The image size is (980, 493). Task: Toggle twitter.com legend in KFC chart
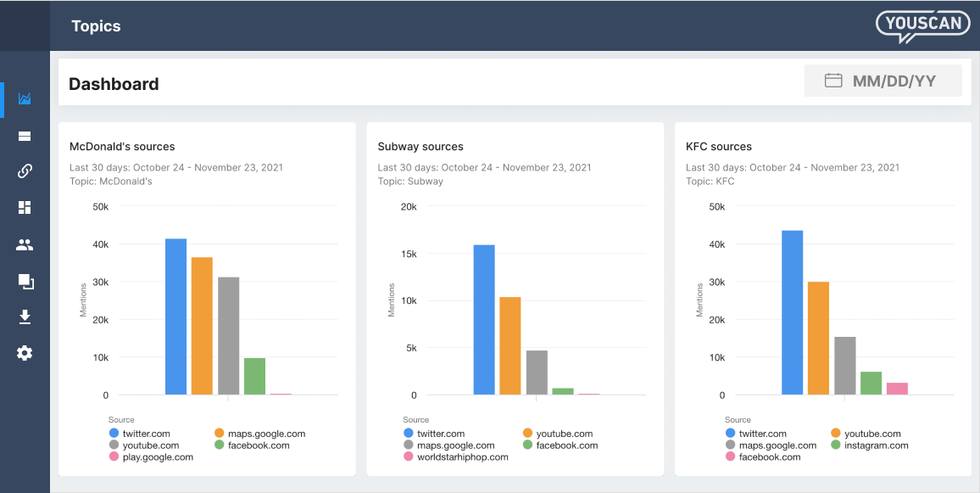(756, 434)
